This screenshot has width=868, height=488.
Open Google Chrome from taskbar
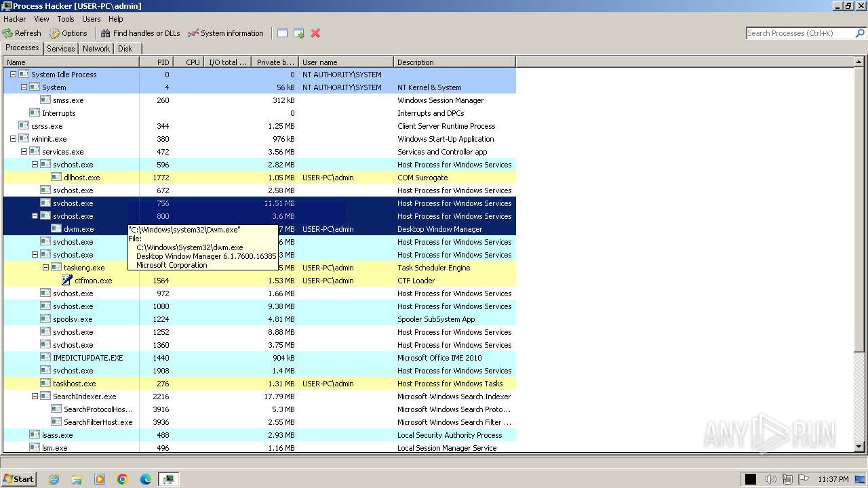(123, 479)
